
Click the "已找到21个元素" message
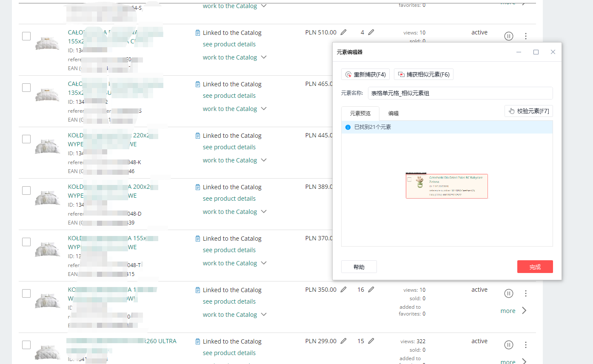373,127
